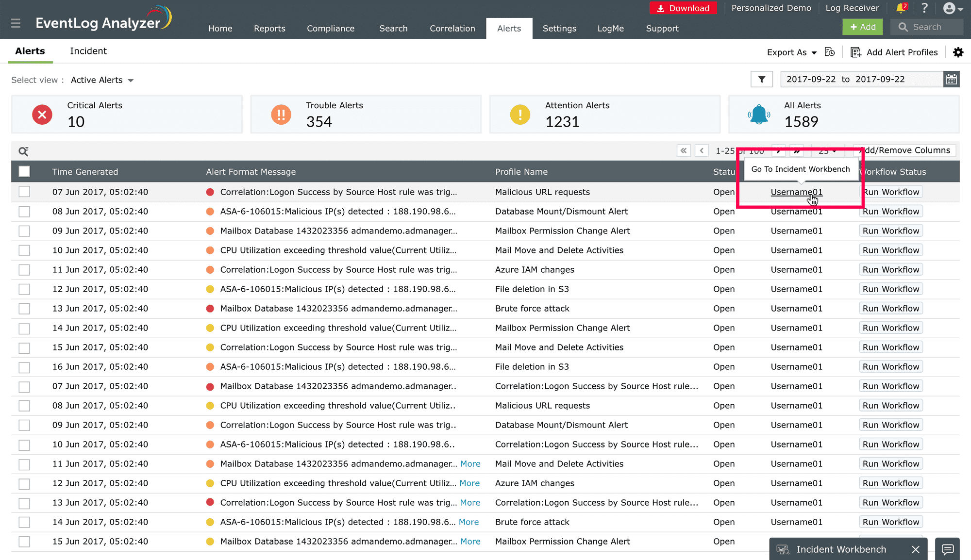This screenshot has height=560, width=971.
Task: Check the 08 Jun Database Mount/Dismount row
Action: coord(24,212)
